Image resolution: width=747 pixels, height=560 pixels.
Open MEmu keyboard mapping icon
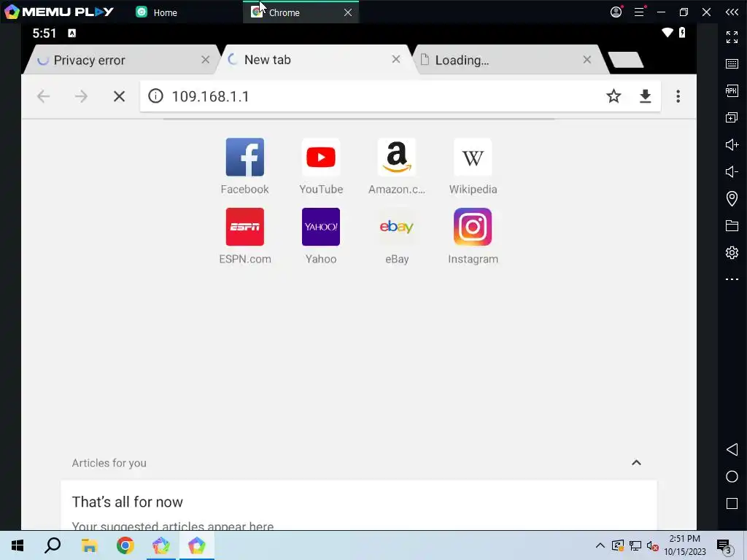[x=732, y=64]
